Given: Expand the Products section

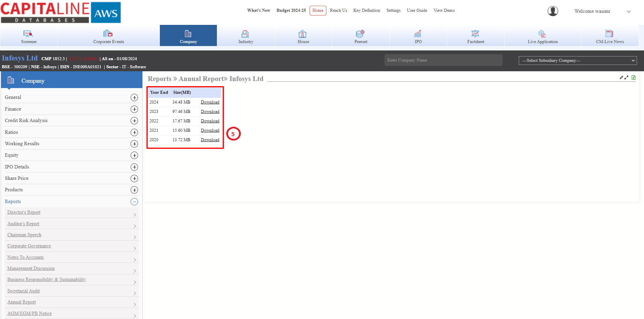Looking at the screenshot, I should point(134,190).
